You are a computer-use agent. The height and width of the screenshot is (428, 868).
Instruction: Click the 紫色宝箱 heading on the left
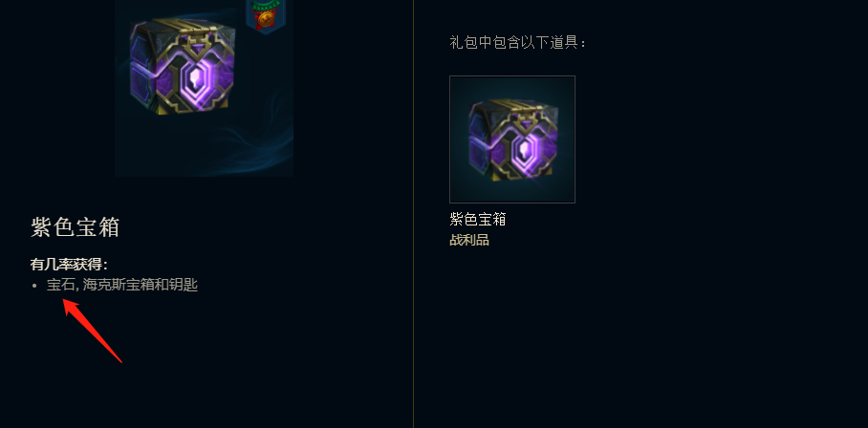pyautogui.click(x=75, y=227)
